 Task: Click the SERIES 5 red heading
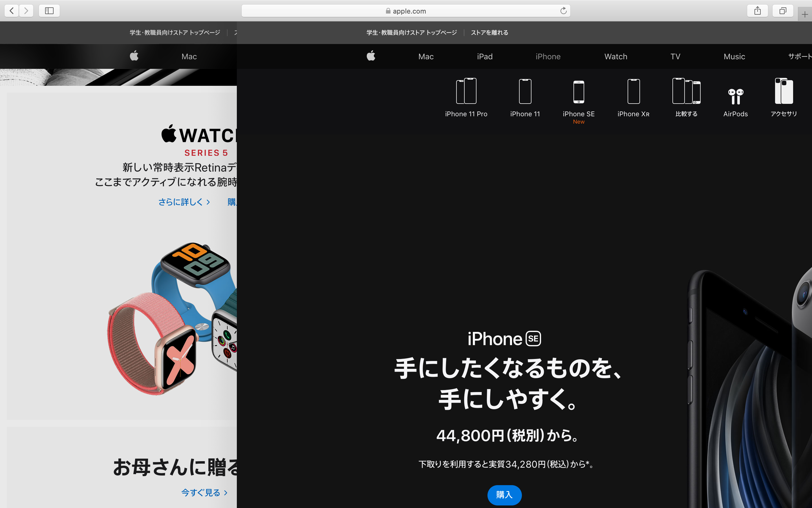206,153
